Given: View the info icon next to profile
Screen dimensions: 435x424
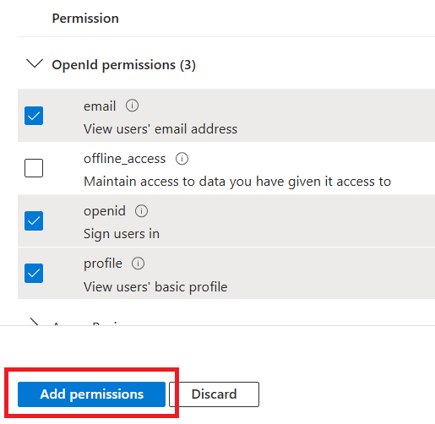Looking at the screenshot, I should pyautogui.click(x=138, y=264).
